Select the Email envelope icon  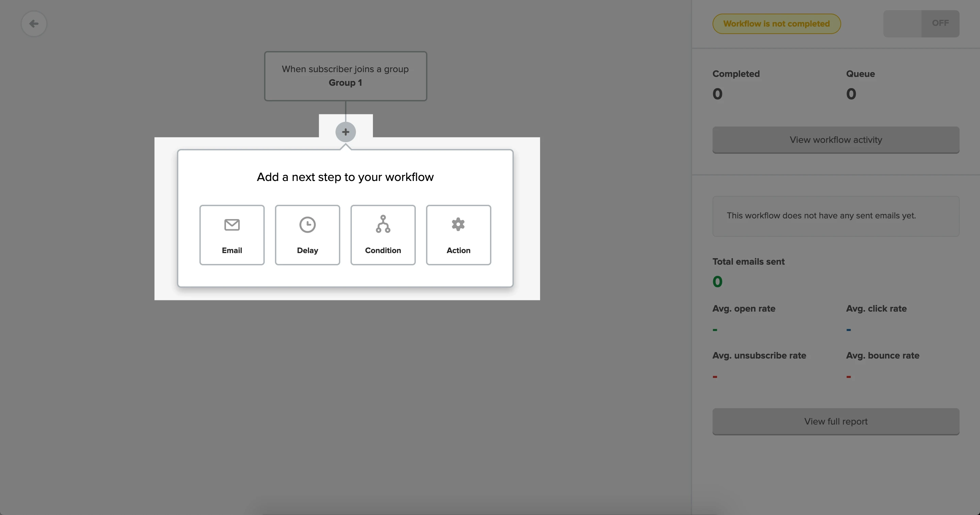click(232, 225)
